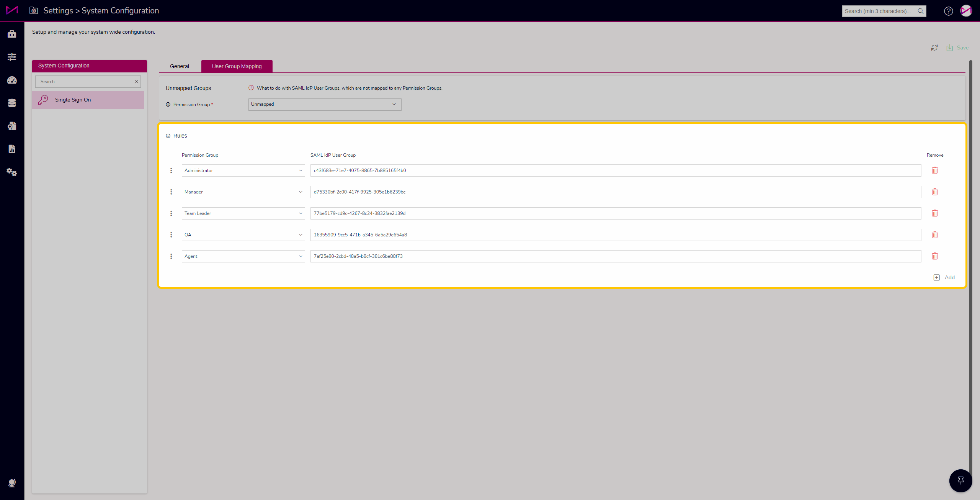Image resolution: width=980 pixels, height=500 pixels.
Task: Open the briefcase sidebar icon
Action: pyautogui.click(x=12, y=34)
